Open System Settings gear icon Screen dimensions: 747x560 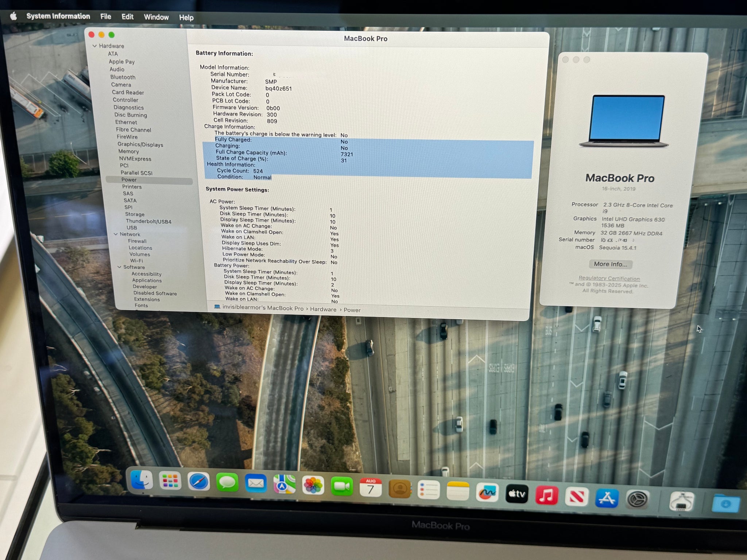(637, 499)
